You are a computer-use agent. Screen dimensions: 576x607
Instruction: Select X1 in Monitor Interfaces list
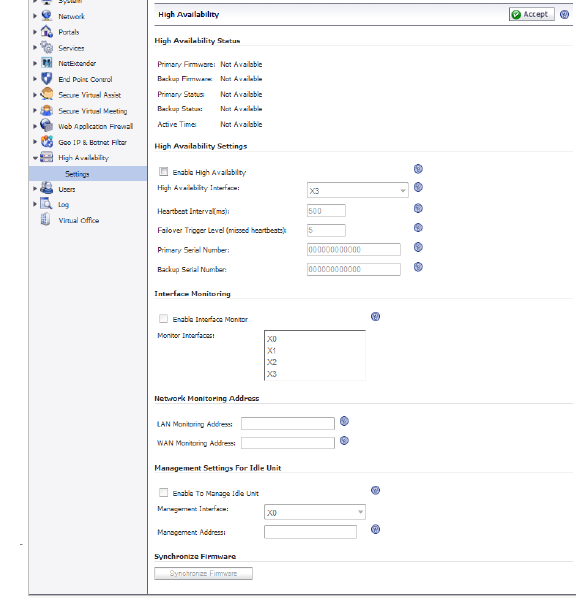(315, 350)
